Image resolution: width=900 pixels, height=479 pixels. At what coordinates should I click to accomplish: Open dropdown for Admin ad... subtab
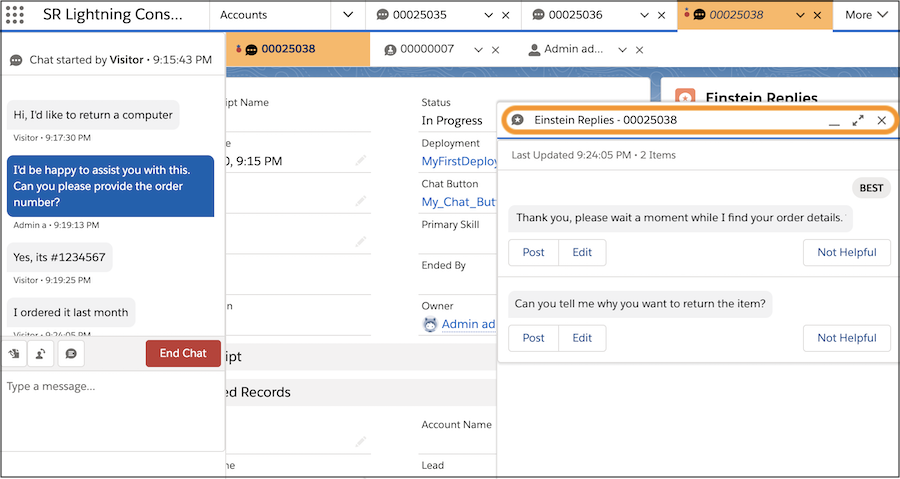(x=622, y=50)
